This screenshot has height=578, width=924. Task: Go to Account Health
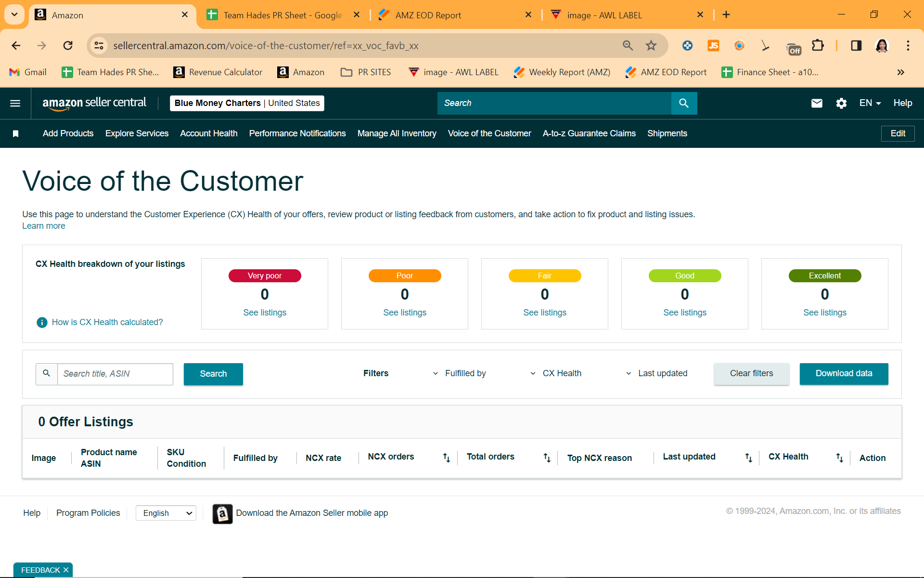click(x=209, y=133)
